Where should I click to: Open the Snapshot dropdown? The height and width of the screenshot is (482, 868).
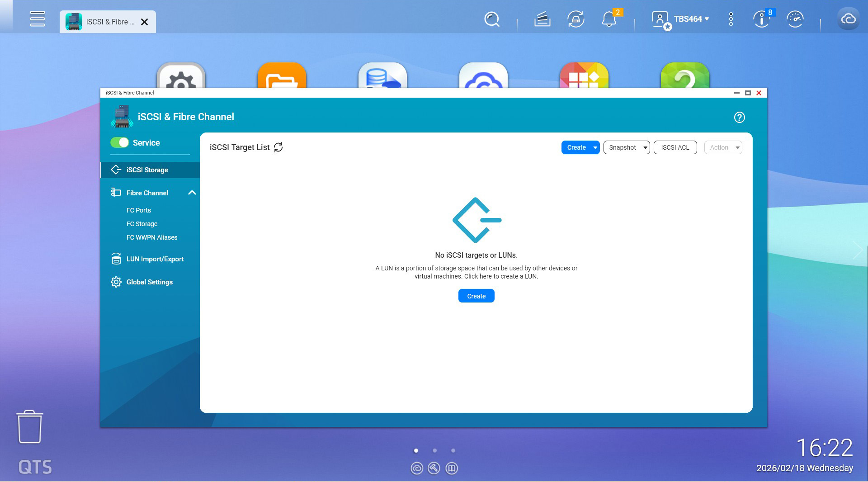point(627,148)
